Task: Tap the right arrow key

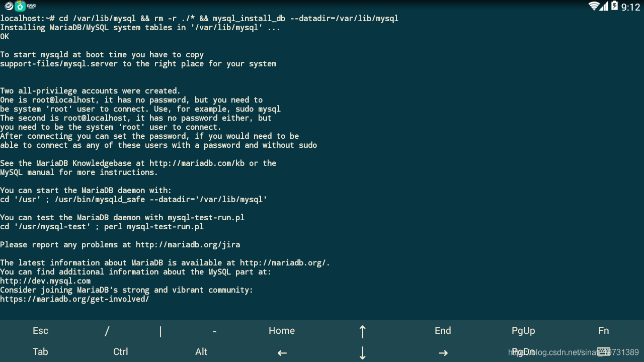Action: coord(443,352)
